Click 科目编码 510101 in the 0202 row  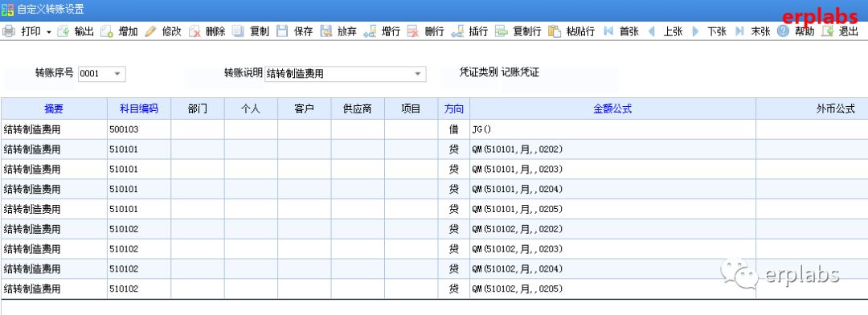pos(139,149)
